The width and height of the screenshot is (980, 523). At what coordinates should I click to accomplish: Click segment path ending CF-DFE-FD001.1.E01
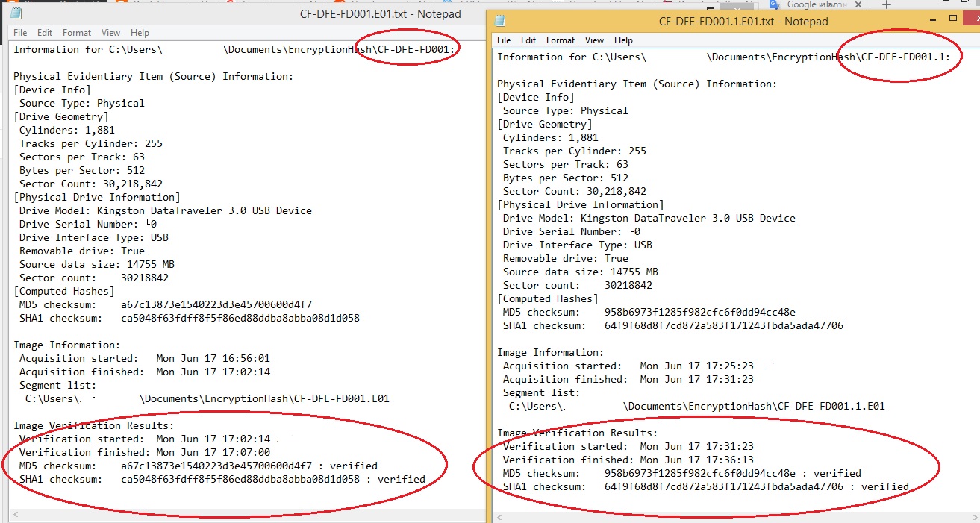697,406
